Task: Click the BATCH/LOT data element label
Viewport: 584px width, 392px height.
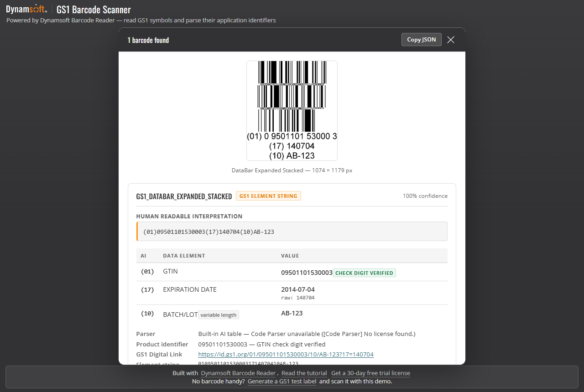Action: [180, 315]
